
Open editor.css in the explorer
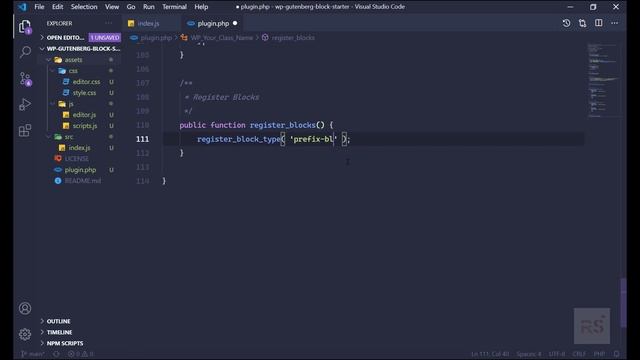tap(86, 82)
